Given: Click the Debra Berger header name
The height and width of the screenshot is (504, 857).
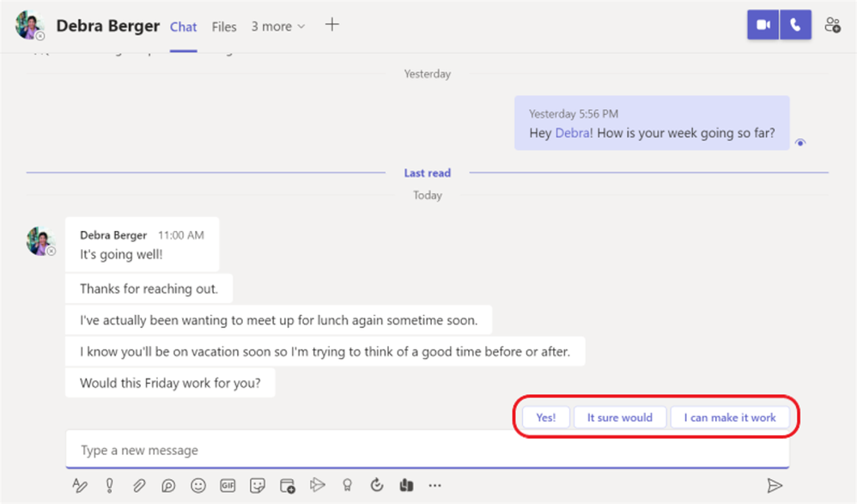Looking at the screenshot, I should pos(107,26).
